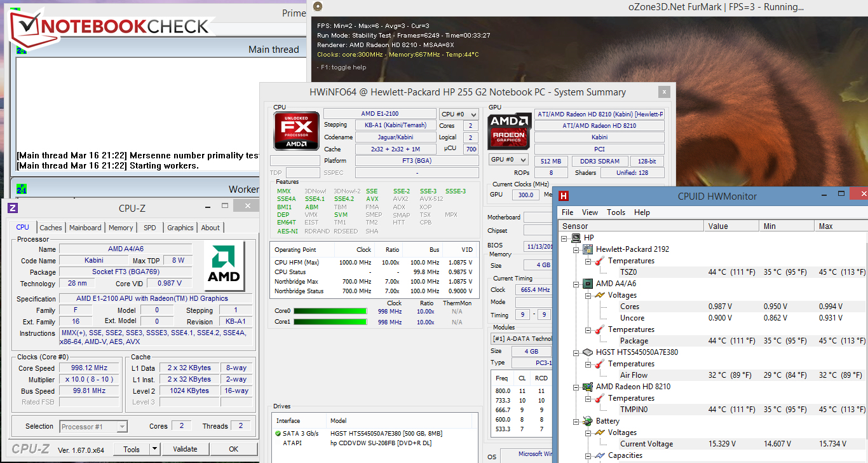Click the OK button in CPU-Z

point(234,449)
